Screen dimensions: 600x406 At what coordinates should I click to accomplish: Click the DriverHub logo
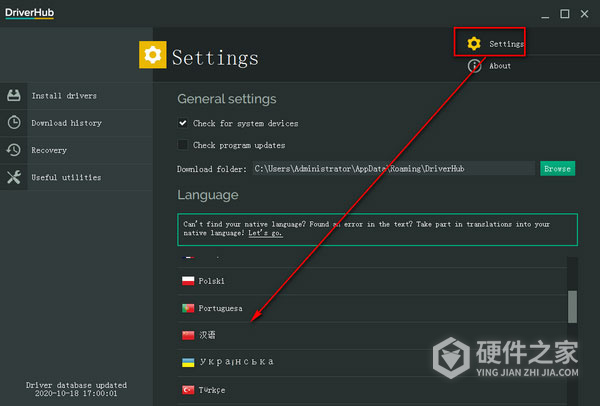(x=29, y=13)
